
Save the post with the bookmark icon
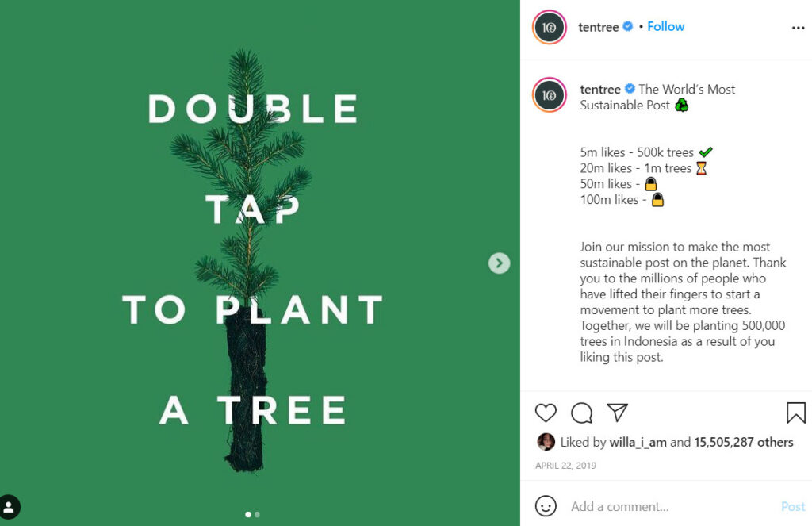click(797, 413)
